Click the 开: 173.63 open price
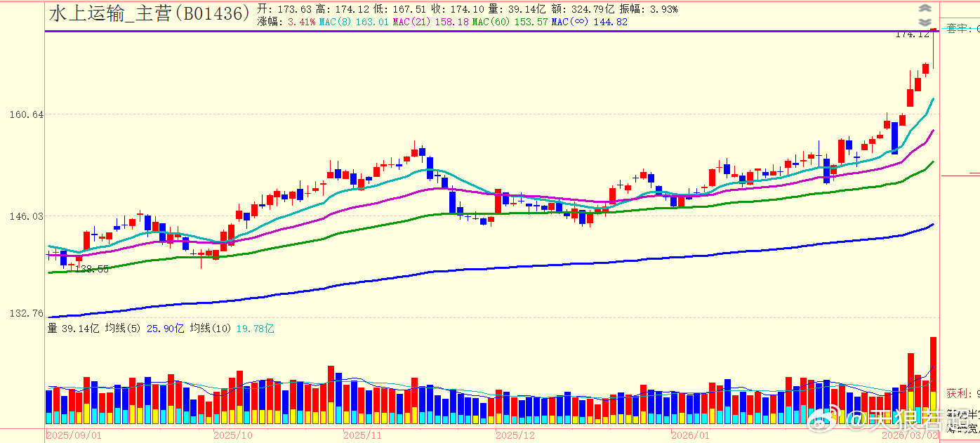The height and width of the screenshot is (443, 980). click(284, 9)
